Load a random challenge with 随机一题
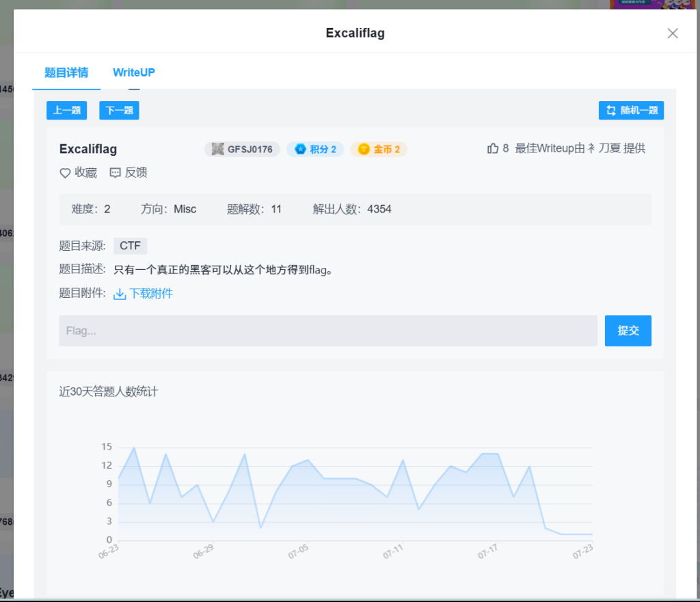Viewport: 700px width, 602px height. coord(631,111)
